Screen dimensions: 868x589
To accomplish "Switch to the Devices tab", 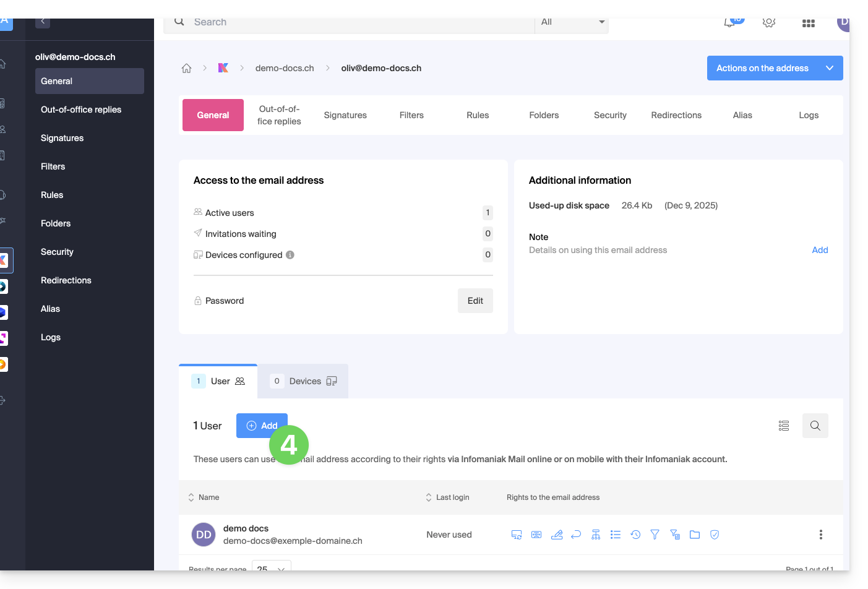I will tap(303, 381).
